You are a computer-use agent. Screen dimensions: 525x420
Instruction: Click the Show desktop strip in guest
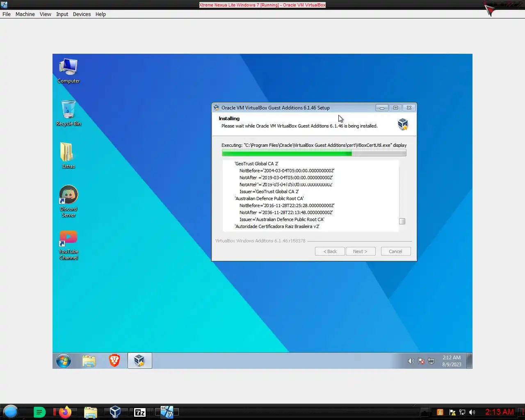pos(469,361)
